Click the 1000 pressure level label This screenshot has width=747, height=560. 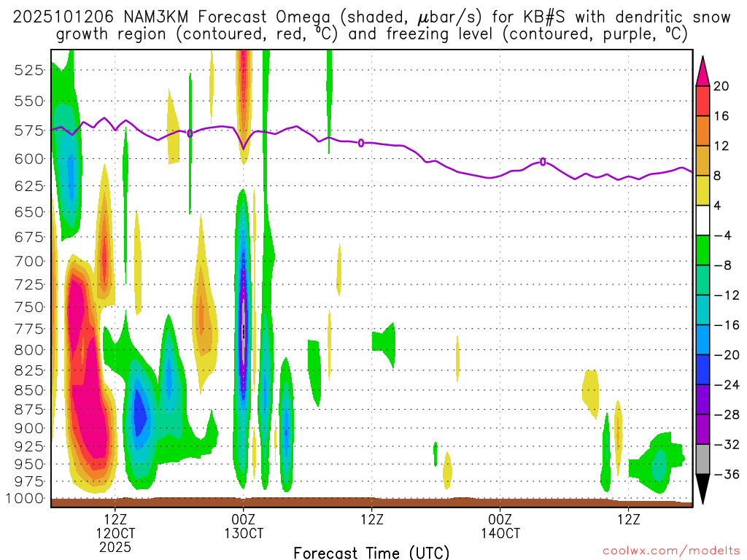pyautogui.click(x=24, y=499)
